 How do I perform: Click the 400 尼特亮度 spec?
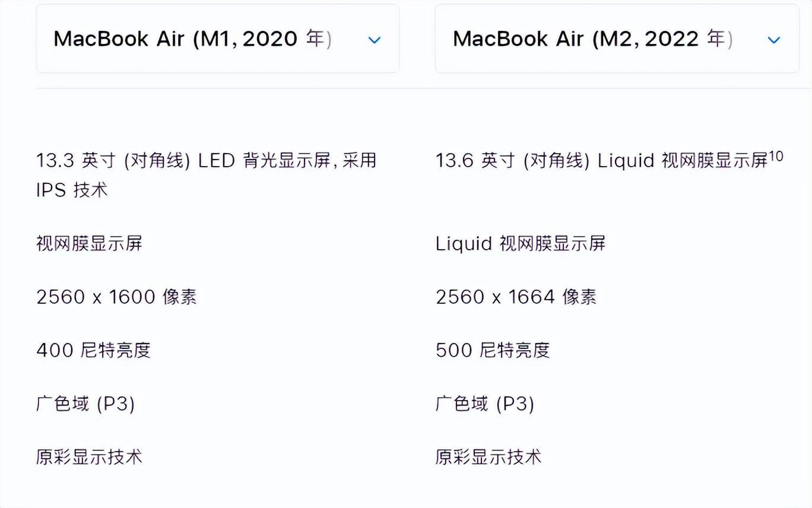(93, 351)
